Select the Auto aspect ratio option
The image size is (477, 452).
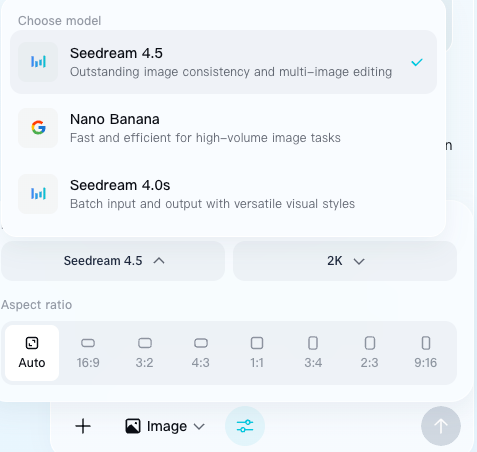(x=32, y=353)
